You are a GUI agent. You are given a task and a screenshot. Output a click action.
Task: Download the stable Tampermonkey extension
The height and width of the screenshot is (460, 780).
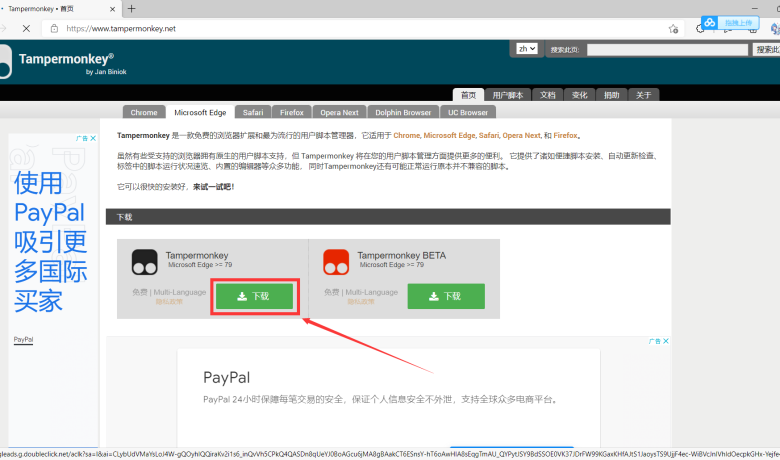254,296
